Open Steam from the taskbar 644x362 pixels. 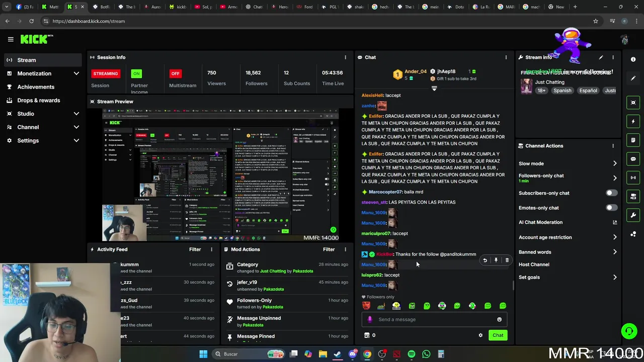338,354
